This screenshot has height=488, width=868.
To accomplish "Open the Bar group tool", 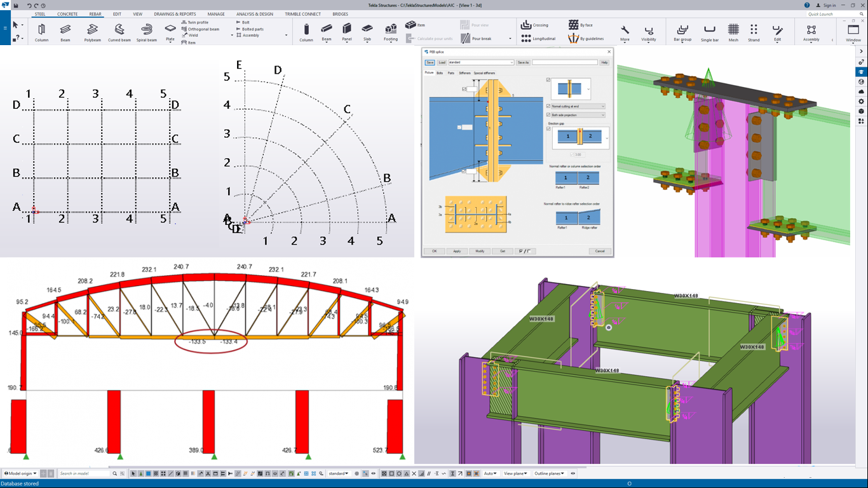I will (x=682, y=30).
